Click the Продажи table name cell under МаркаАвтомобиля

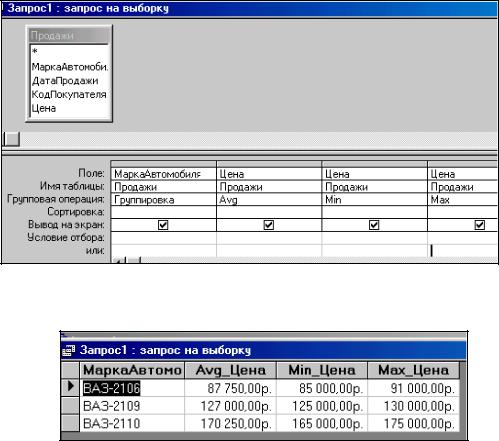coord(163,187)
